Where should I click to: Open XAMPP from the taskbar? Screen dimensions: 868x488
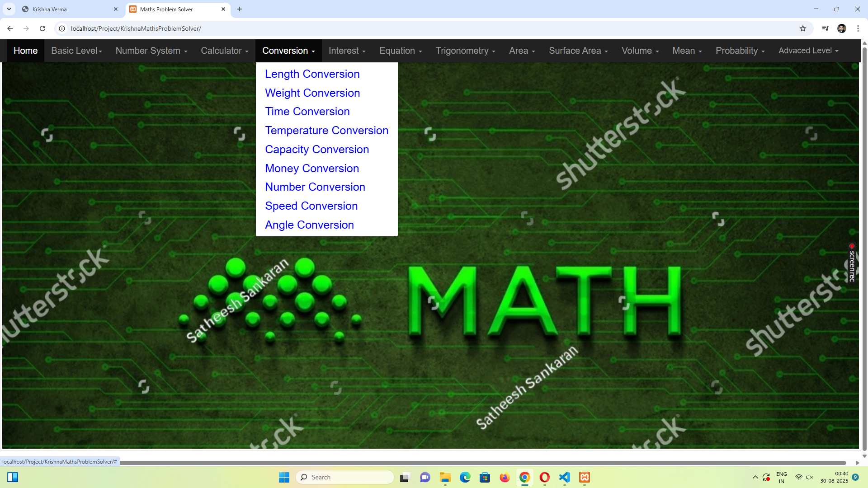585,477
